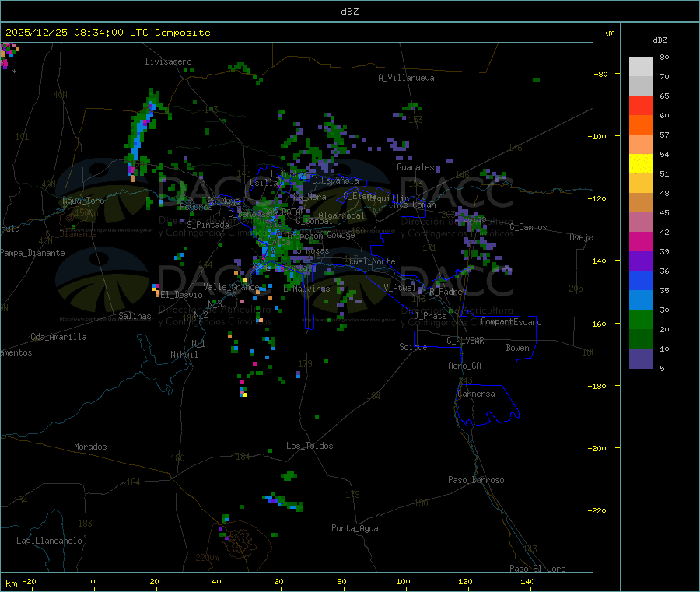
Task: Click the Agua_Toro map label
Action: 83,201
